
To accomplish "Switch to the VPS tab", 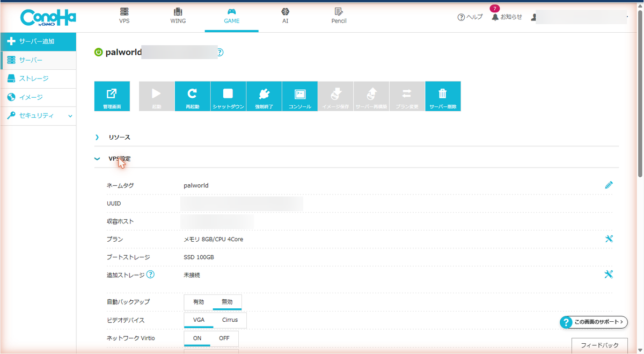I will pos(125,16).
